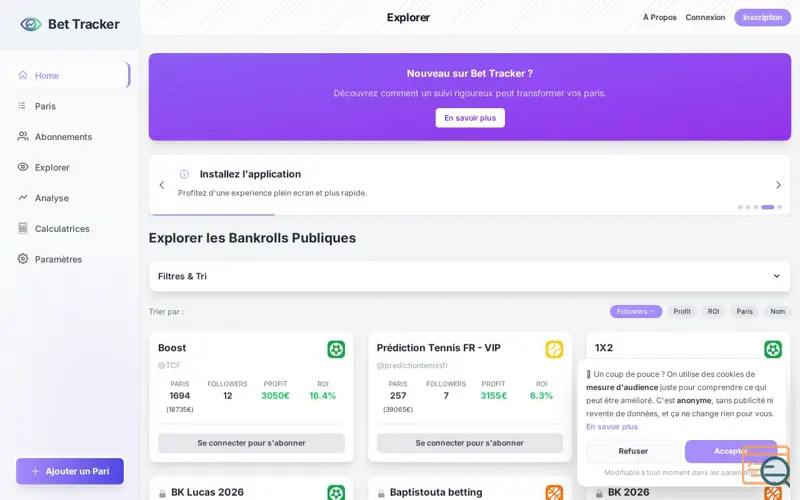Open Abonnements in the sidebar
Viewport: 800px width, 500px height.
coord(69,137)
